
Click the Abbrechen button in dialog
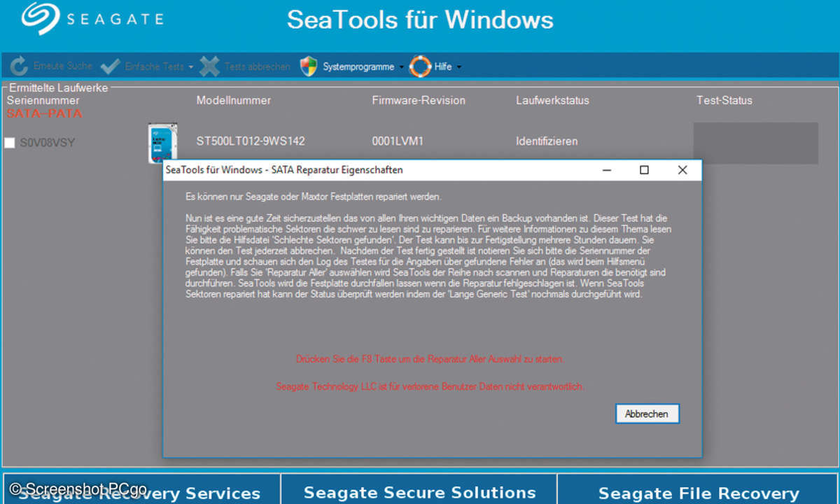647,414
